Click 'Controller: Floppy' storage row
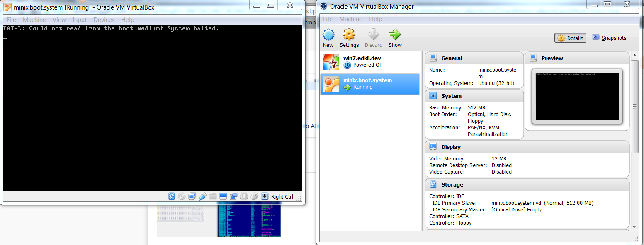The height and width of the screenshot is (245, 644). (450, 223)
